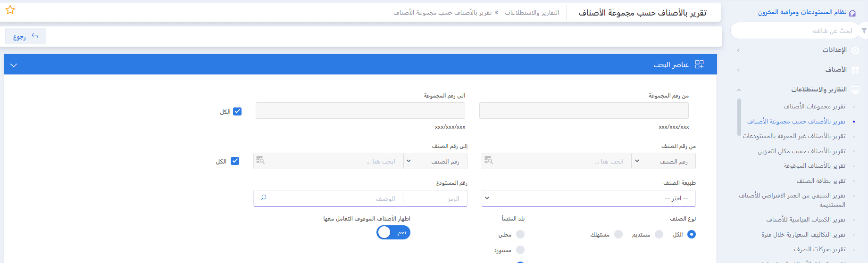Image resolution: width=868 pixels, height=263 pixels.
Task: Open تقرير بالأصناف الموقوفة
Action: point(815,166)
